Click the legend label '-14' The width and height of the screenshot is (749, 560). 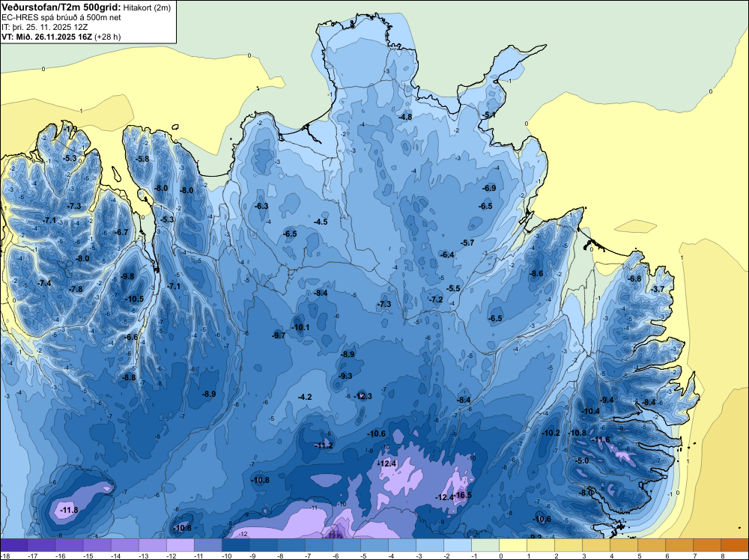[116, 556]
